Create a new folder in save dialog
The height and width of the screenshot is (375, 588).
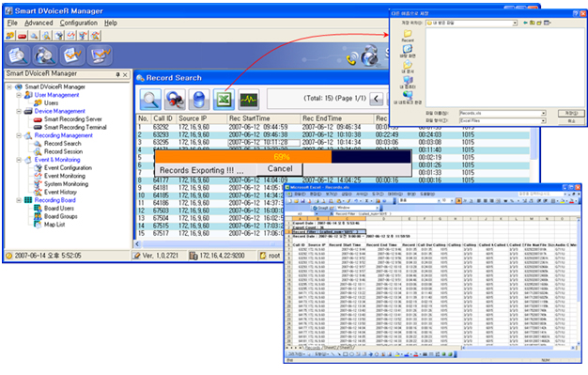pyautogui.click(x=539, y=23)
